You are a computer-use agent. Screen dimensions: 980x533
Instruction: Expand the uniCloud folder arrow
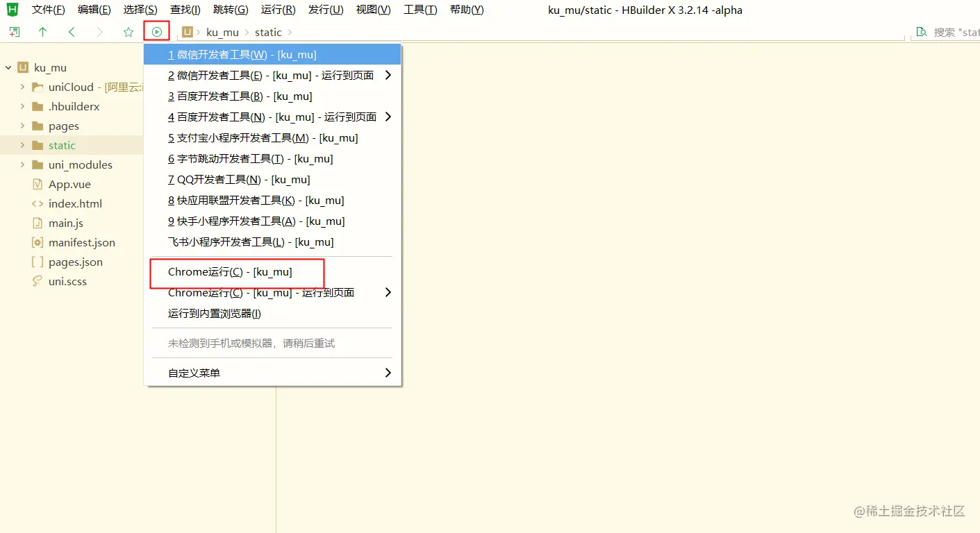(22, 87)
